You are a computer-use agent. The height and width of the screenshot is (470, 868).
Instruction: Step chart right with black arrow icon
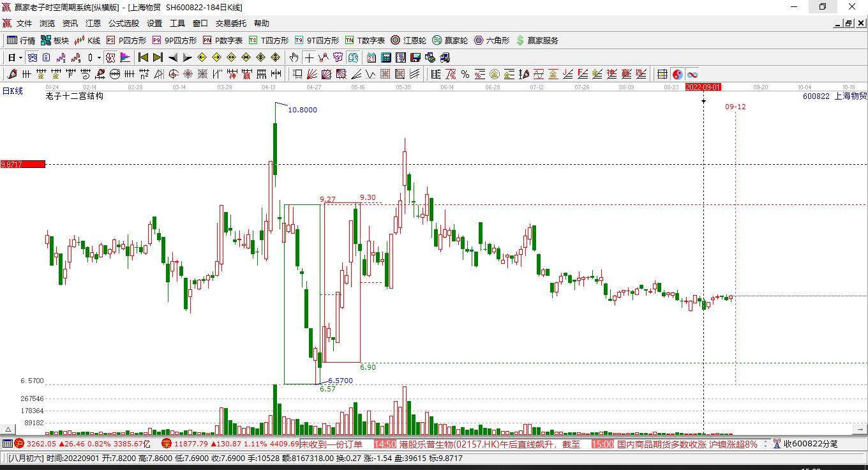click(187, 57)
